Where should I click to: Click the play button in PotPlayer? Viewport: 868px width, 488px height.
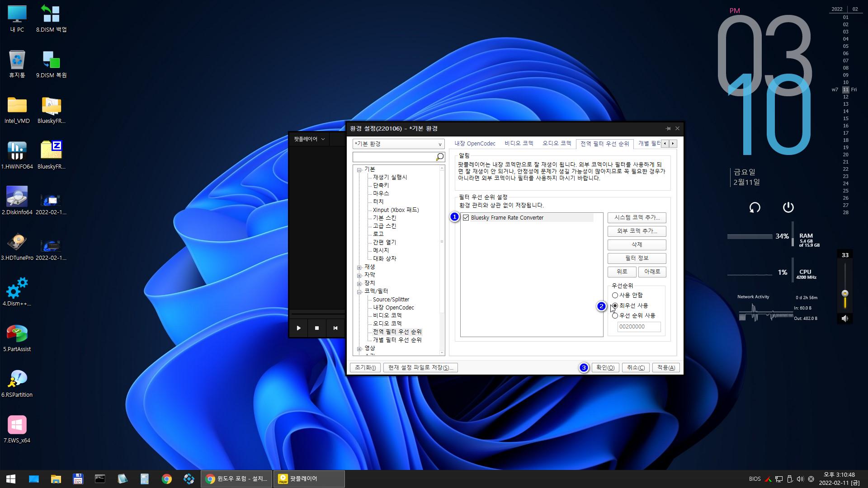(299, 328)
